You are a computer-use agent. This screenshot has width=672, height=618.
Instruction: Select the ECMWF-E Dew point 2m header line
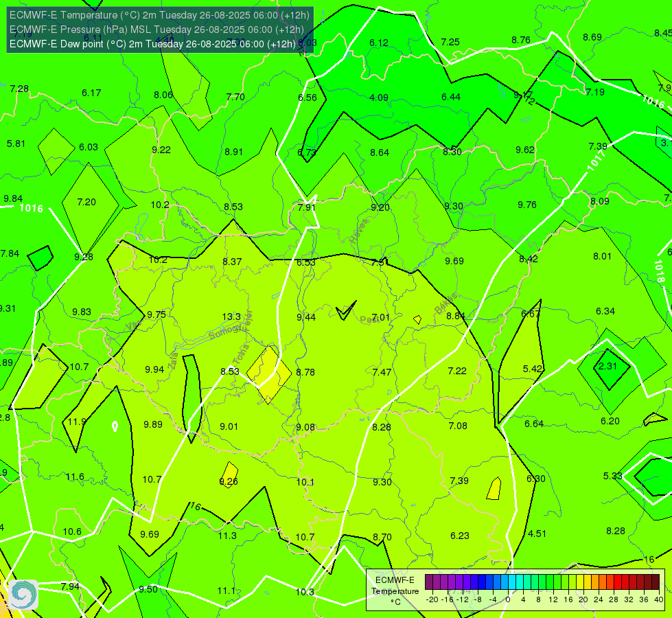coord(152,44)
